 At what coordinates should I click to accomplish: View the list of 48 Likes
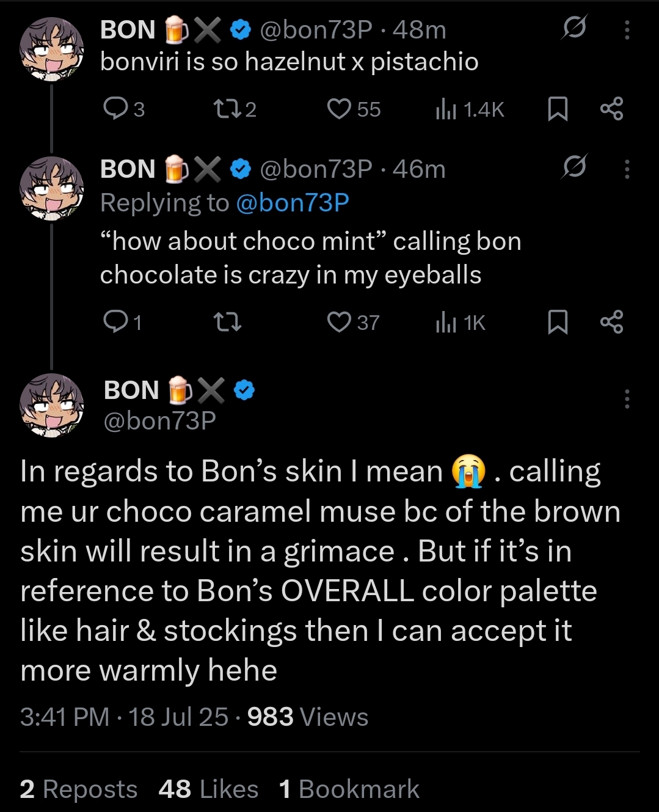[x=208, y=789]
